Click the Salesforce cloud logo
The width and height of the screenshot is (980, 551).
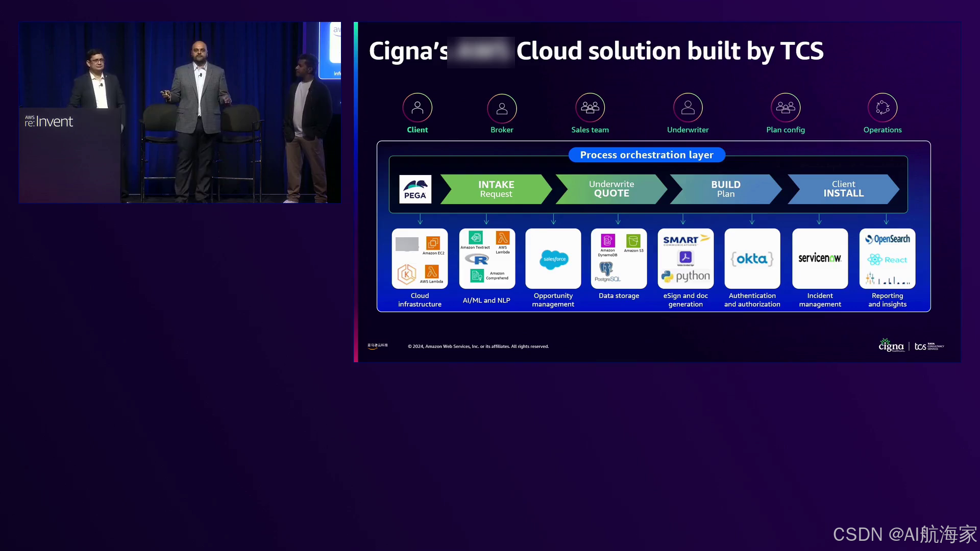553,259
